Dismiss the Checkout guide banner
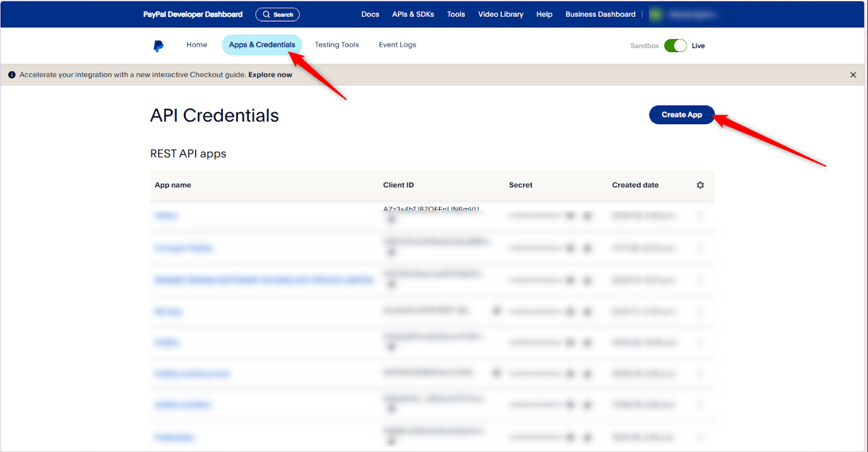 coord(853,75)
